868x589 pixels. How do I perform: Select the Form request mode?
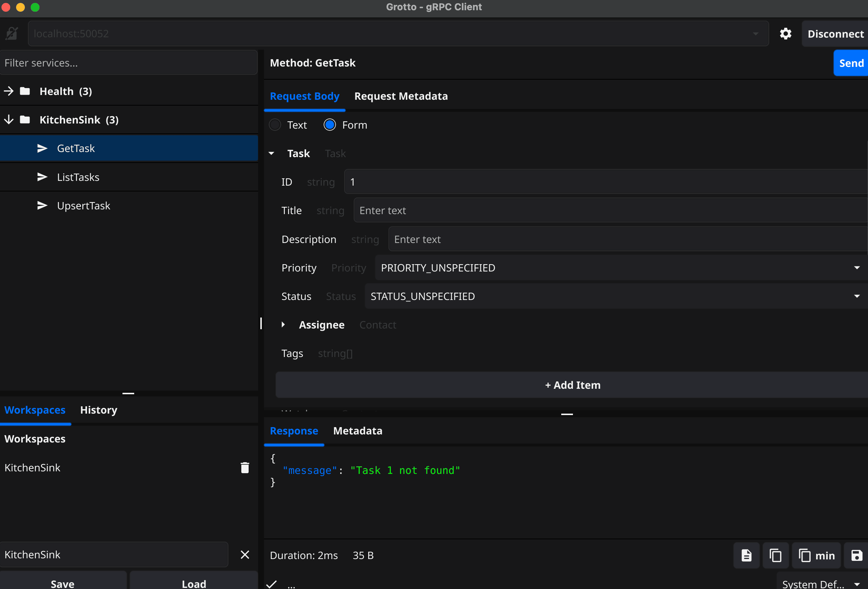click(x=330, y=125)
